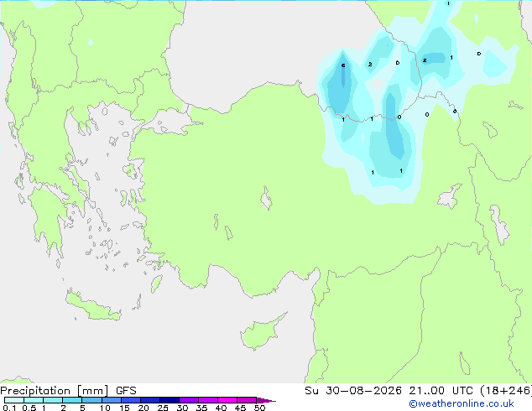
Task: Click the 40–45 mm magenta legend swatch
Action: (227, 400)
